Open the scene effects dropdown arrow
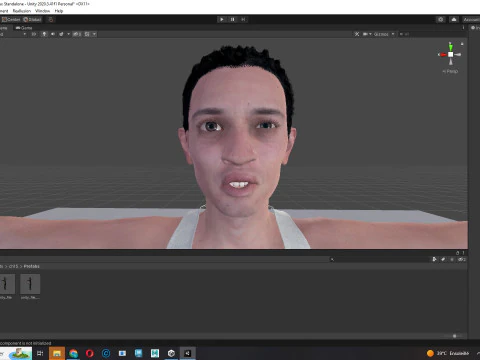 pyautogui.click(x=68, y=34)
